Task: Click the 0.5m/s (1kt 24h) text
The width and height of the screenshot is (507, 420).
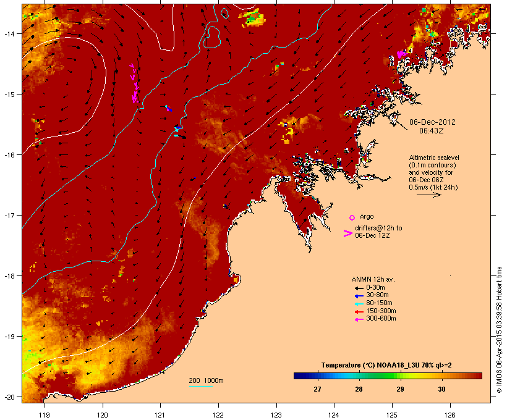Action: click(x=433, y=187)
